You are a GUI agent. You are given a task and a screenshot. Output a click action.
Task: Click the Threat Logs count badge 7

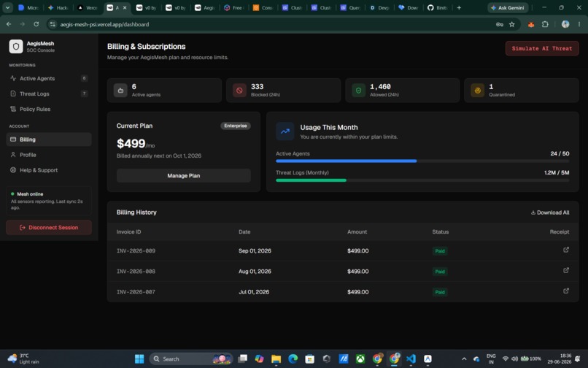tap(84, 93)
